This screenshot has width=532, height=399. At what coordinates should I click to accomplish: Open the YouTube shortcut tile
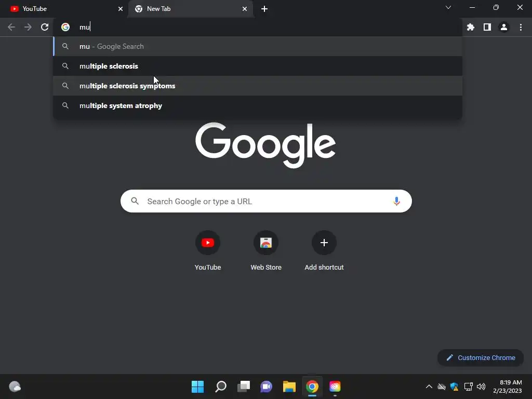(x=208, y=251)
